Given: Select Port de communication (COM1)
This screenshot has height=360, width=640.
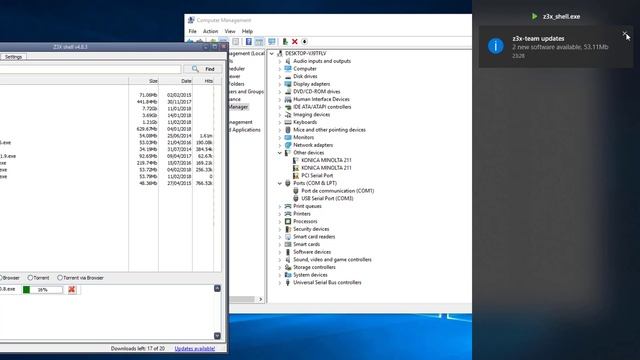Looking at the screenshot, I should point(338,191).
